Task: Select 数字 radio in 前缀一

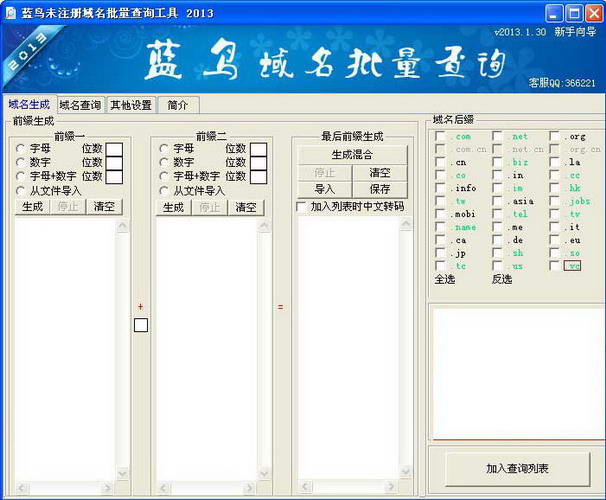Action: [20, 162]
